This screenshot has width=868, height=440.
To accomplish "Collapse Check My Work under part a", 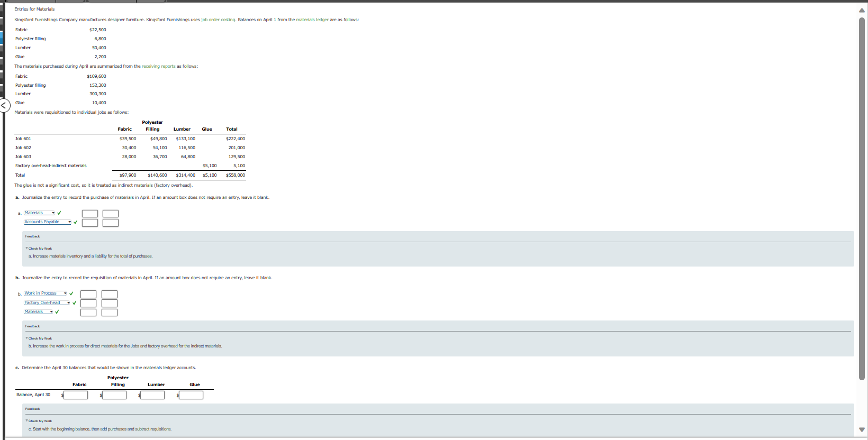I will 39,249.
